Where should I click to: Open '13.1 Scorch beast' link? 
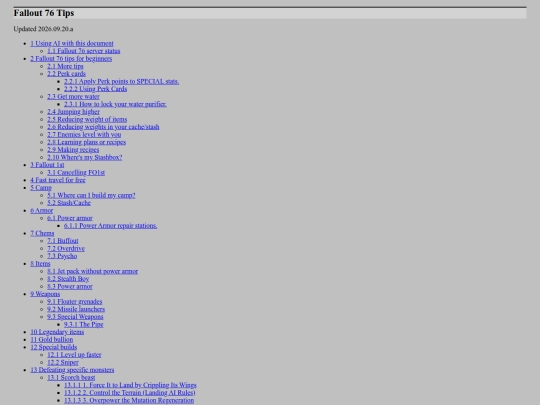pos(71,377)
